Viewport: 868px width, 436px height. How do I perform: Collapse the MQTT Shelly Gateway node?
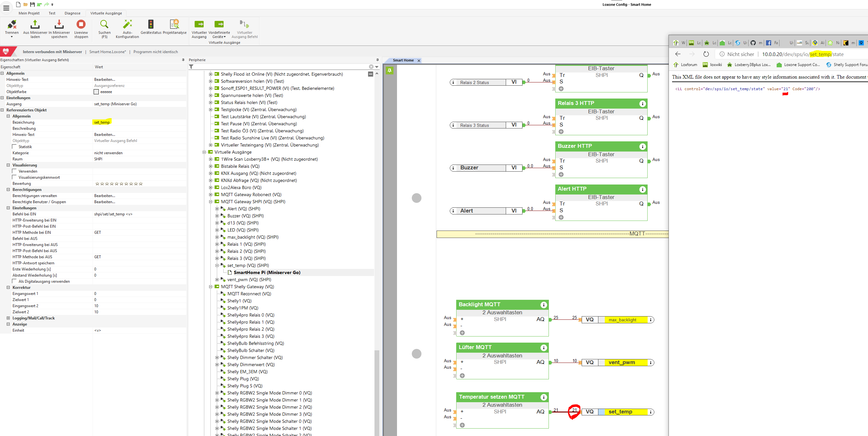click(211, 287)
